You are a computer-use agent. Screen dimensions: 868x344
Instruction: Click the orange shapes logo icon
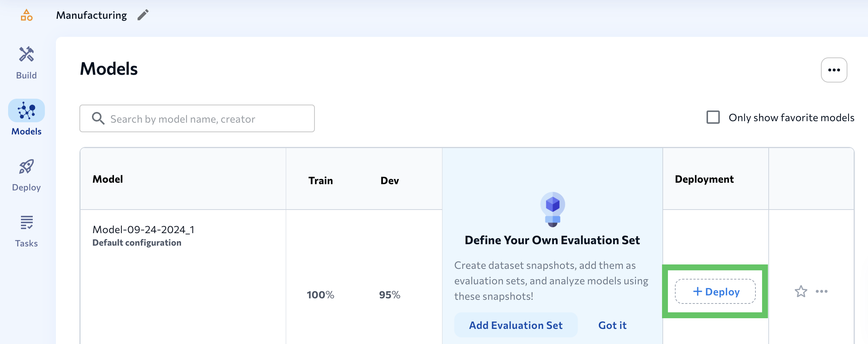(x=26, y=15)
